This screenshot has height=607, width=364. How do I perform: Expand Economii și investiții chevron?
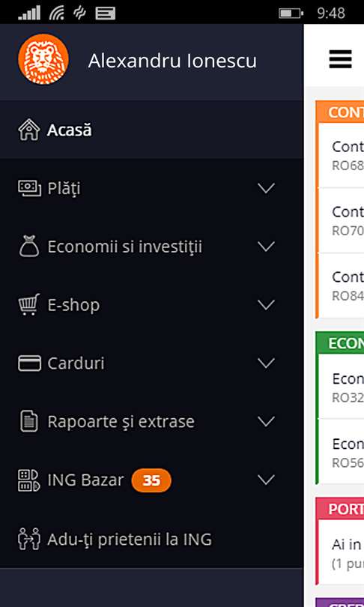tap(266, 247)
